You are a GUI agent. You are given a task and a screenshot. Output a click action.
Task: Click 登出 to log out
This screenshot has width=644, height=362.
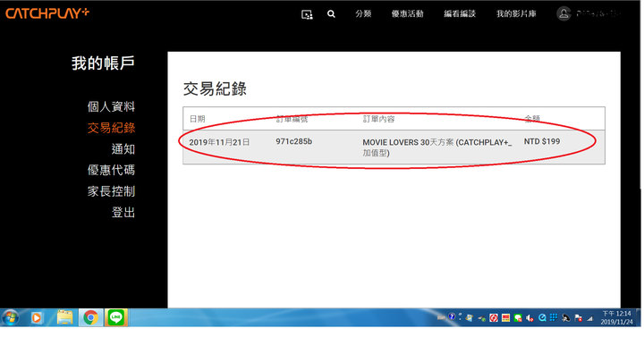click(123, 213)
